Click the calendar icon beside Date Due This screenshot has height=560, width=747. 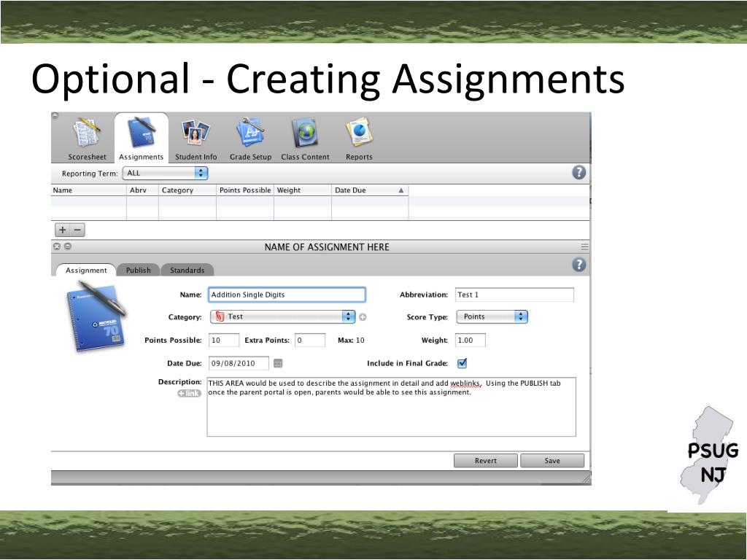278,363
